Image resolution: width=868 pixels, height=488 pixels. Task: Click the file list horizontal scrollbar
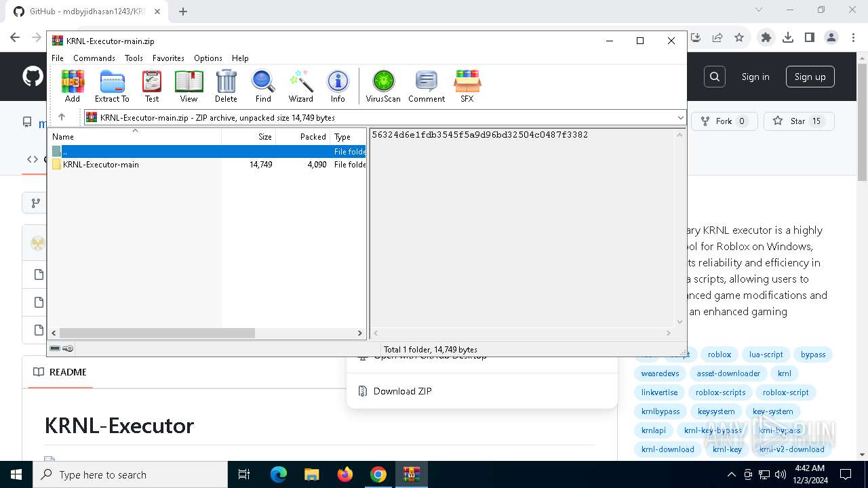[x=157, y=333]
